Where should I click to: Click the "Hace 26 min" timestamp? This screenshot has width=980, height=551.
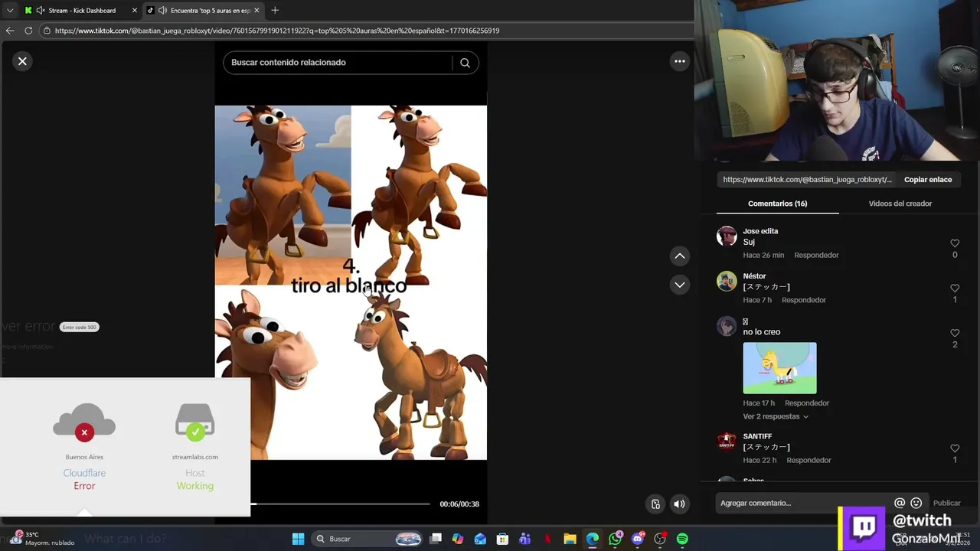point(763,255)
